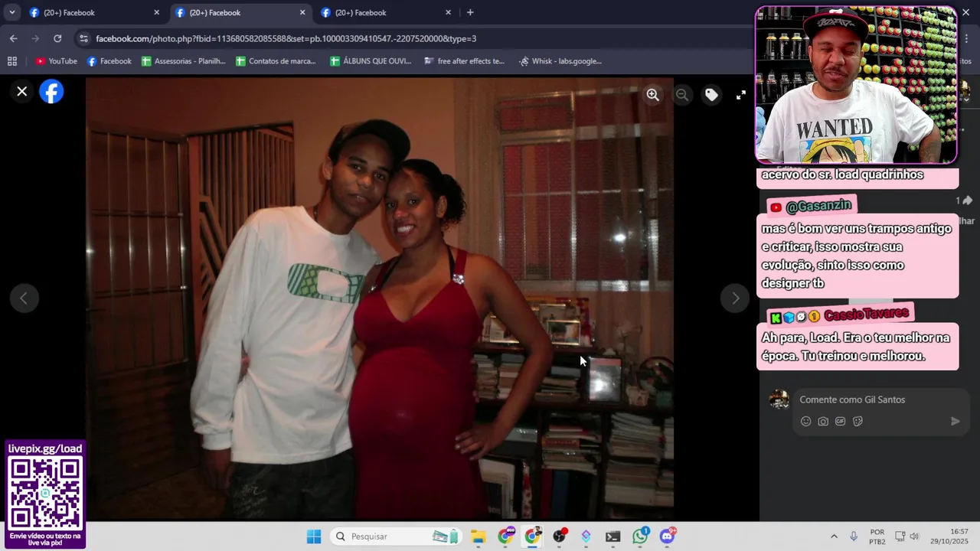Open site information icon in address bar
The image size is (980, 551).
click(x=83, y=38)
